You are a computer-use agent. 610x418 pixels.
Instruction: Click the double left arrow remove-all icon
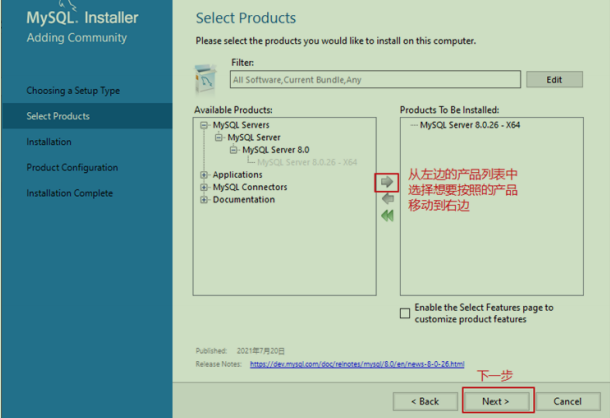click(x=387, y=216)
